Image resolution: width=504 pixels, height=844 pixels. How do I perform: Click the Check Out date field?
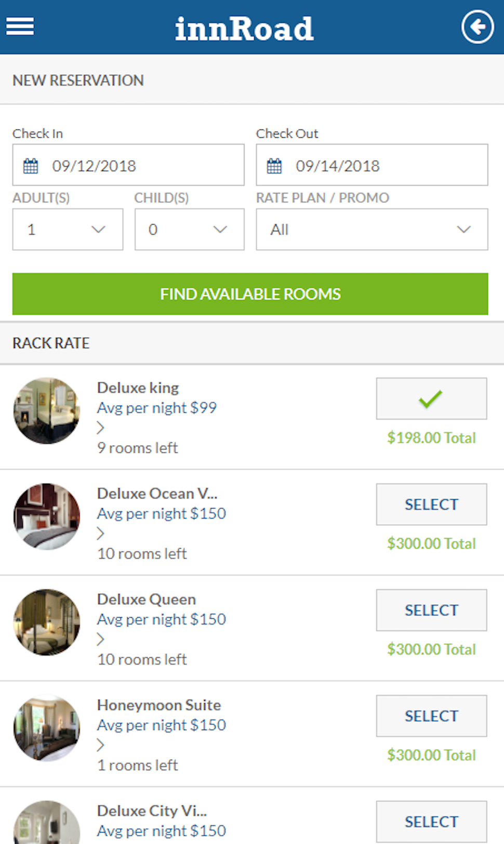coord(384,166)
